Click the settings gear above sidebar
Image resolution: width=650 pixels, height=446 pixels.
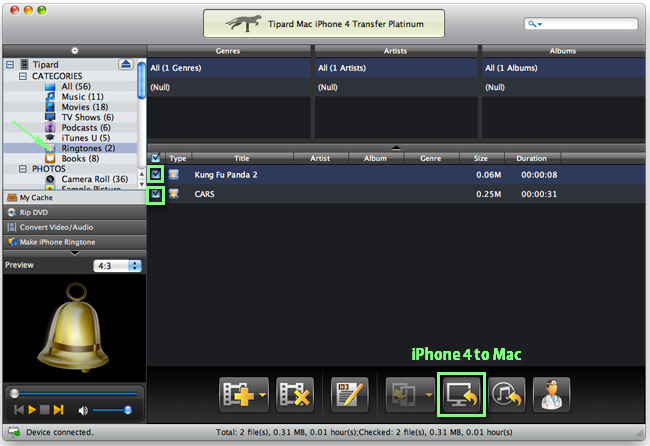tap(75, 51)
